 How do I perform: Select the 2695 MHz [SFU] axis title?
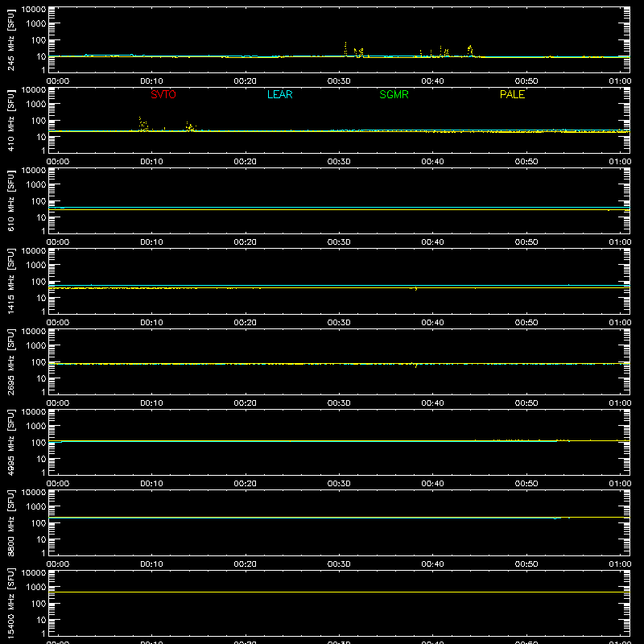pos(11,361)
